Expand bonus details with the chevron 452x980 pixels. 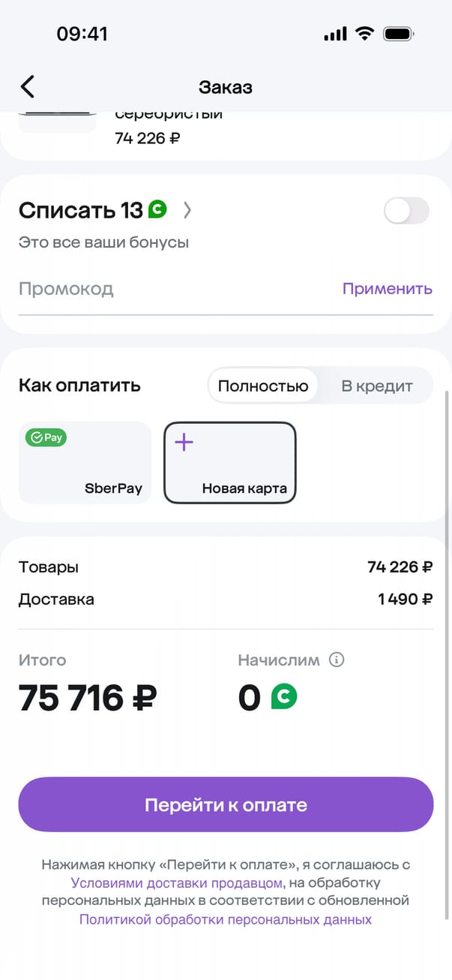(x=187, y=211)
